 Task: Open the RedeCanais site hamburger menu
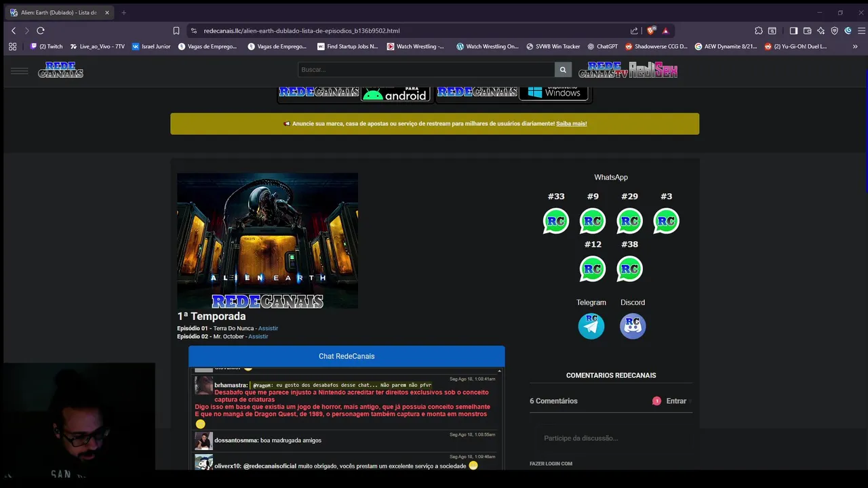click(20, 70)
